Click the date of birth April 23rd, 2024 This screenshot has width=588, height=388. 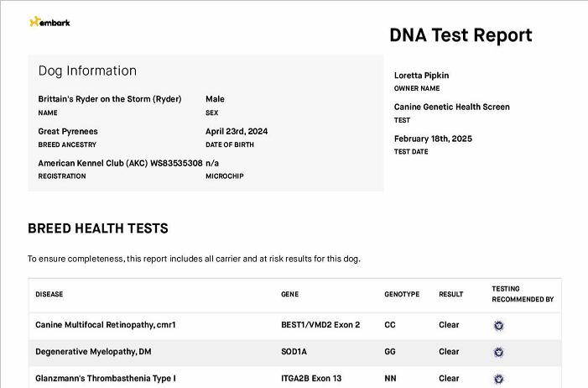[x=237, y=132]
